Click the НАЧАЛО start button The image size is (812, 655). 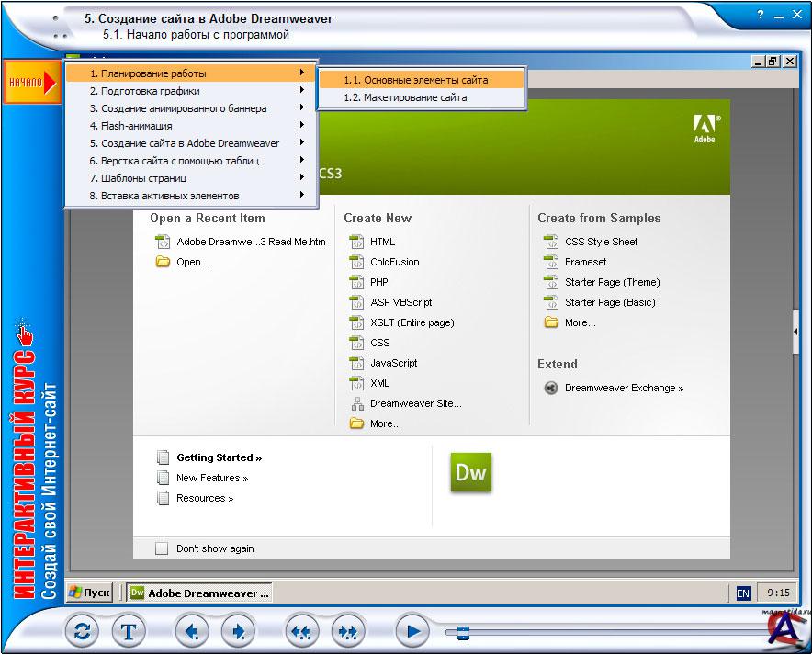[31, 82]
